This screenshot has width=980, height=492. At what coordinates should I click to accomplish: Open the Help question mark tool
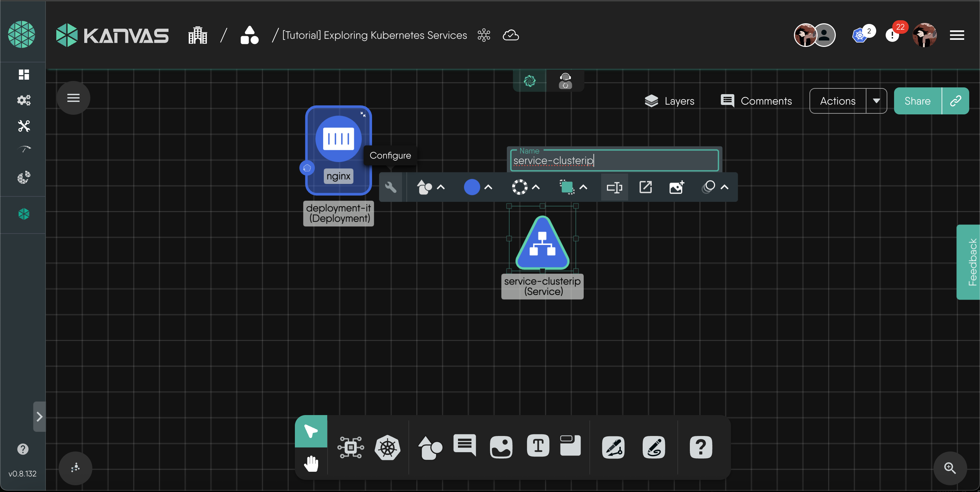coord(700,447)
